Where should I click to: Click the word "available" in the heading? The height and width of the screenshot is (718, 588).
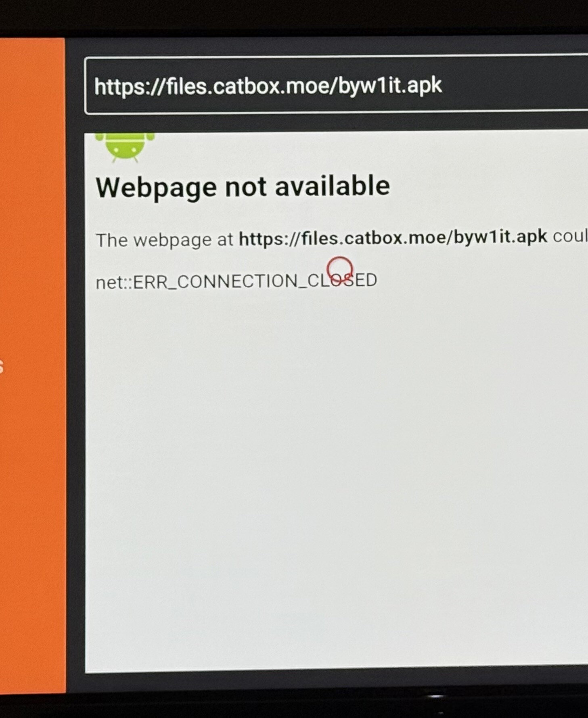tap(332, 186)
